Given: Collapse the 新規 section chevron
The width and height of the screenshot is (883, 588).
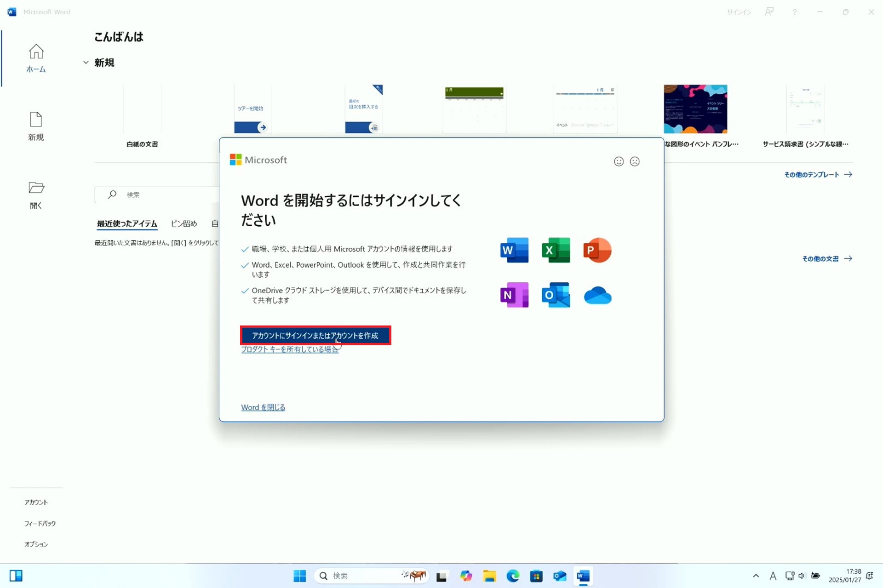Looking at the screenshot, I should click(86, 63).
